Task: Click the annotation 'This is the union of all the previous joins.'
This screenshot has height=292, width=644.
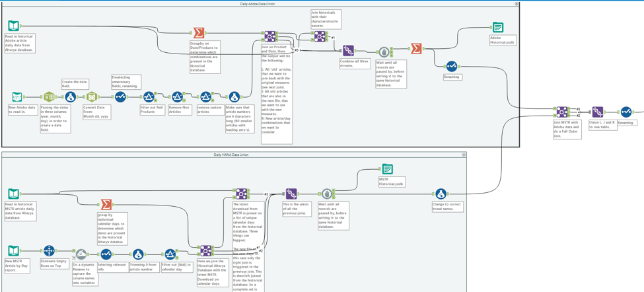Action: 297,209
